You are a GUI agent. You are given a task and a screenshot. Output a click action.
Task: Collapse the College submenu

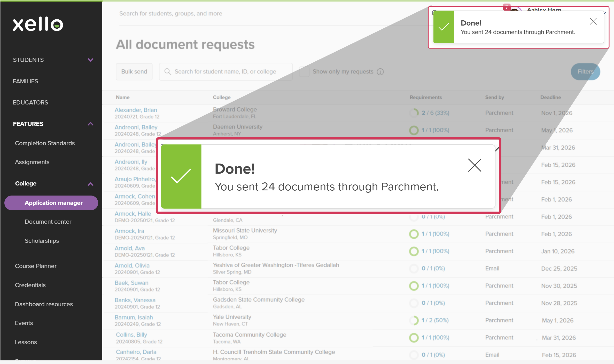coord(90,184)
